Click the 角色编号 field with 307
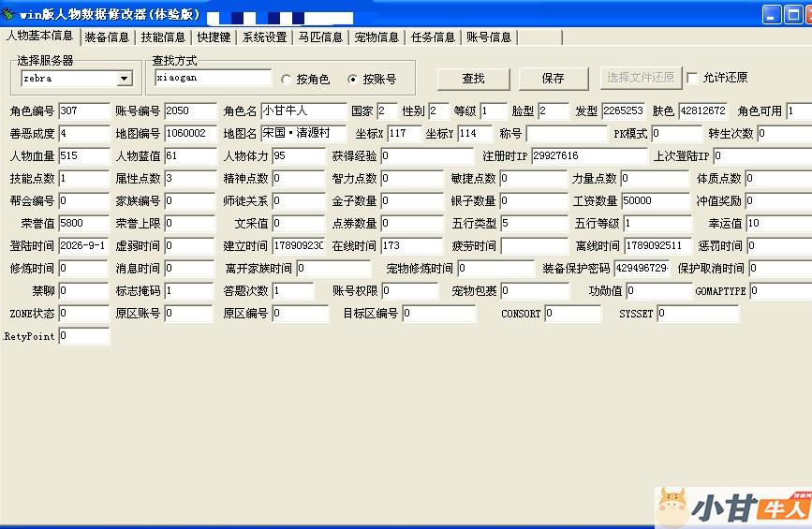Viewport: 812px width, 529px height. click(84, 110)
